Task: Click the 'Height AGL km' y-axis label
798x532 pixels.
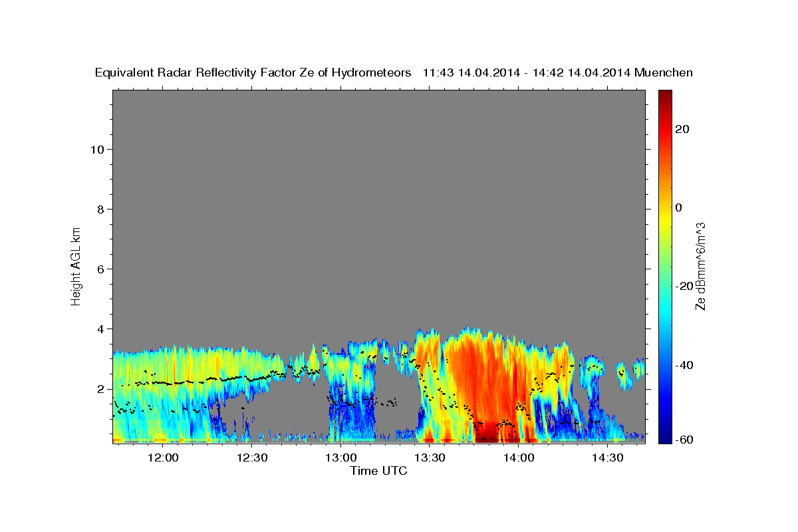Action: point(76,265)
